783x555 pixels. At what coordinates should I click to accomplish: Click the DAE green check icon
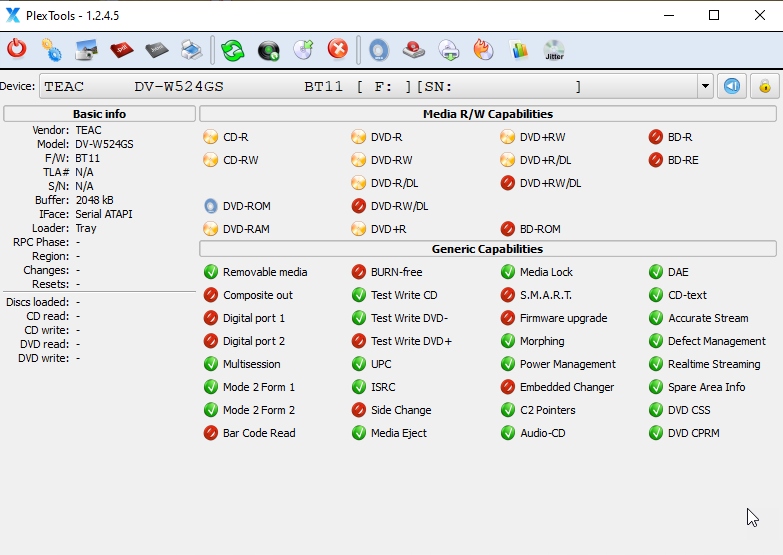pyautogui.click(x=656, y=272)
